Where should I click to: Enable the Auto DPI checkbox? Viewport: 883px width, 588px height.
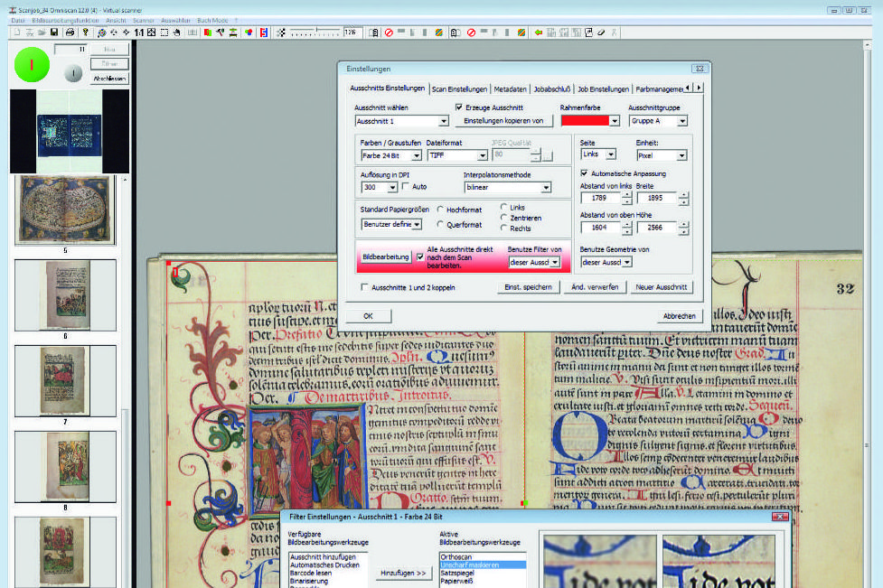click(x=406, y=186)
